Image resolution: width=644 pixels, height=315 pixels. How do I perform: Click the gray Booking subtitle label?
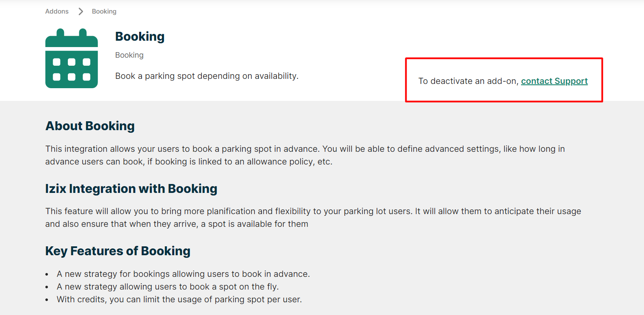pyautogui.click(x=129, y=55)
